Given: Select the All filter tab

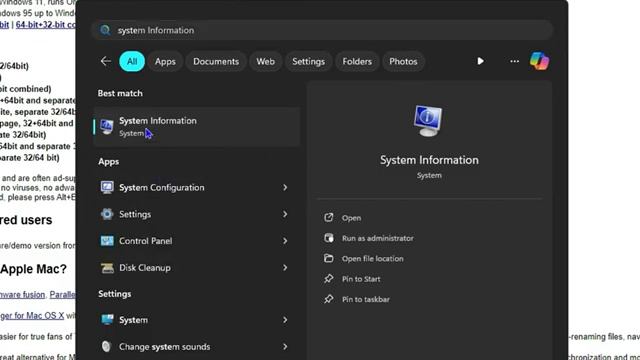Looking at the screenshot, I should [x=132, y=61].
